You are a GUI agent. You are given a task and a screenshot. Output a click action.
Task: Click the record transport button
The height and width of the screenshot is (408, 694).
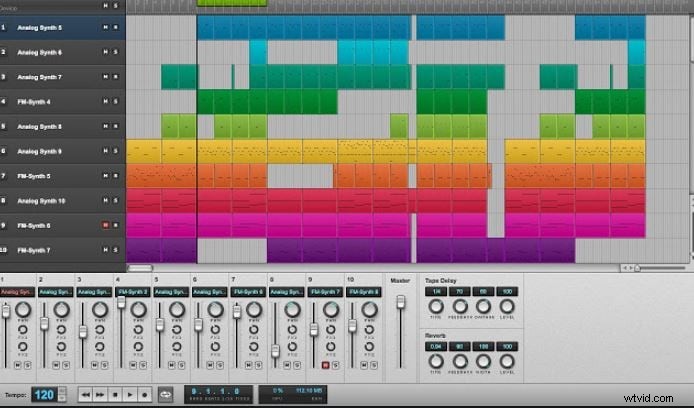[x=144, y=394]
